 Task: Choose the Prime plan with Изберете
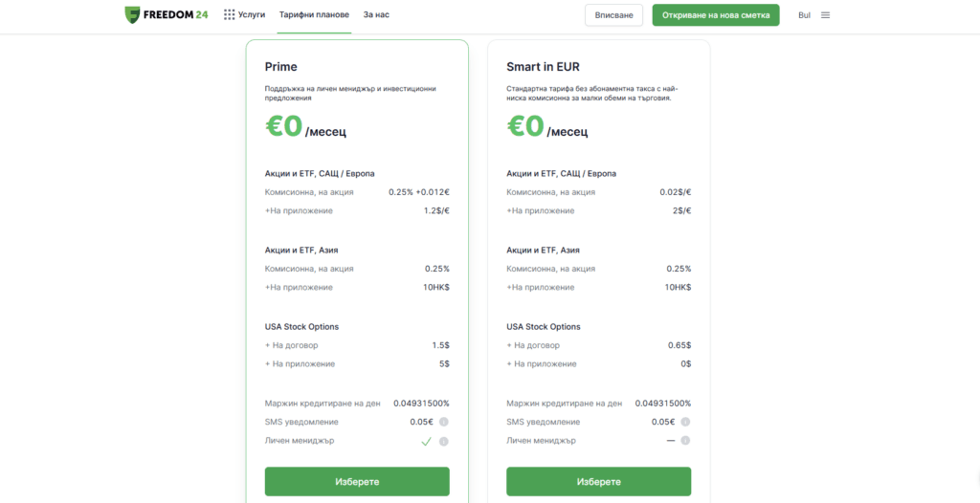(x=357, y=481)
